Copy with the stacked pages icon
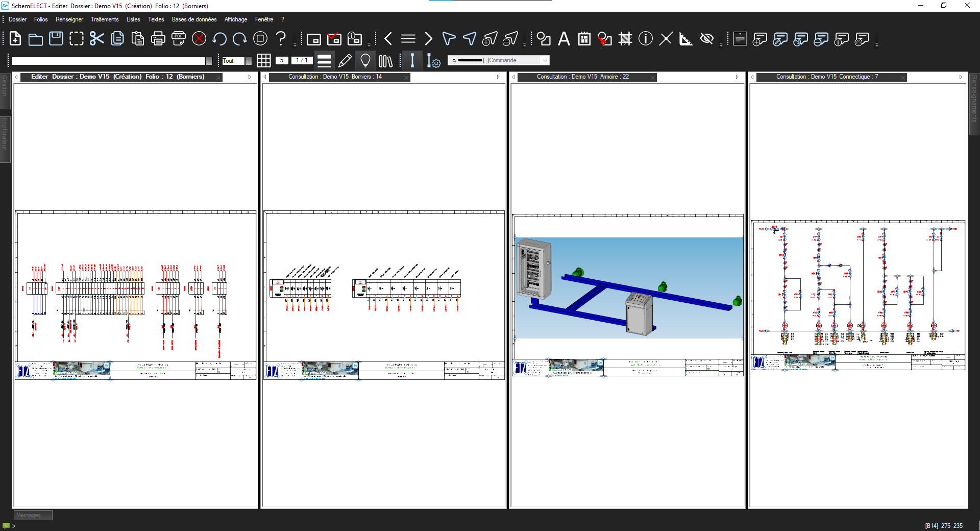 pos(117,39)
